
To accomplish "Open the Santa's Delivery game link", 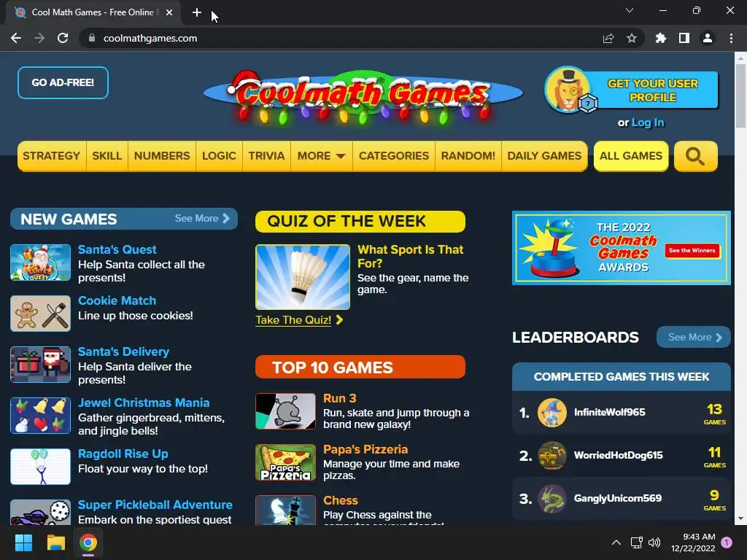I will 123,351.
